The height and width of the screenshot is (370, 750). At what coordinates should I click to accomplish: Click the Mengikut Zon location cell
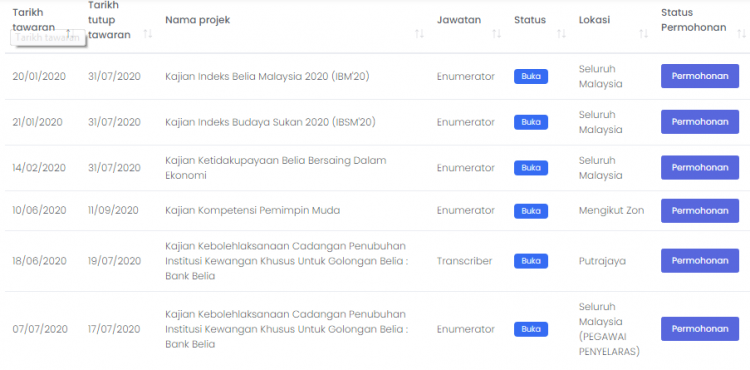coord(611,211)
